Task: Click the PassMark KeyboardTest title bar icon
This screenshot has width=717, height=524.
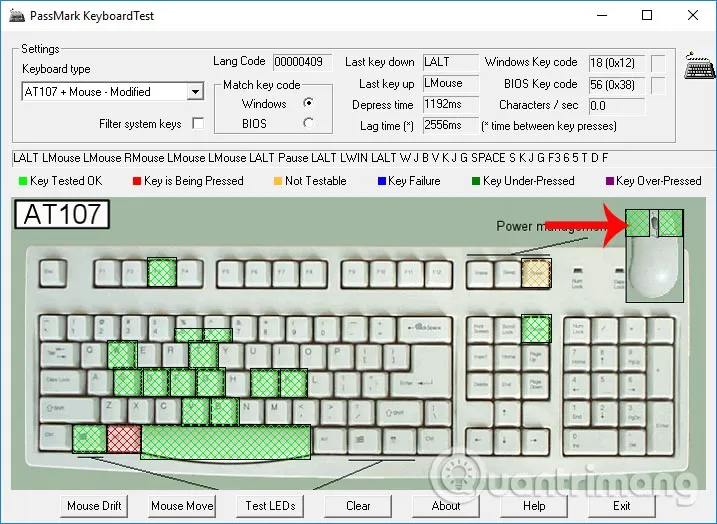Action: pos(17,15)
